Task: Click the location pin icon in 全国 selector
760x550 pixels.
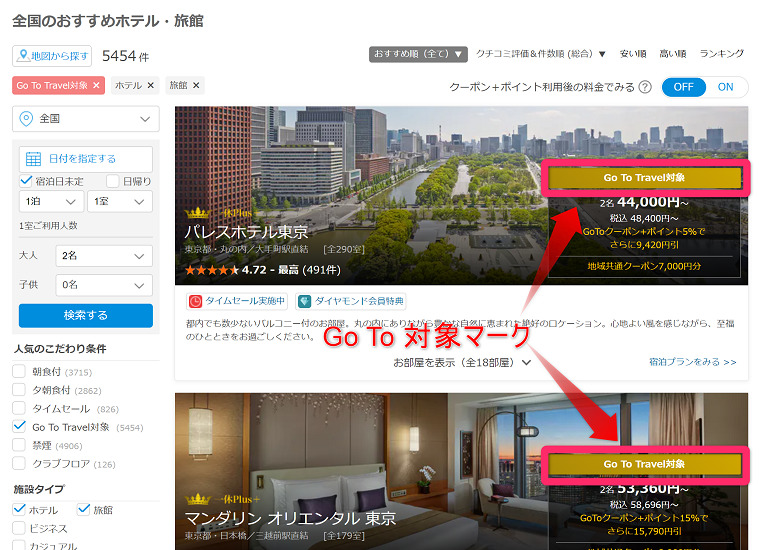Action: click(26, 119)
